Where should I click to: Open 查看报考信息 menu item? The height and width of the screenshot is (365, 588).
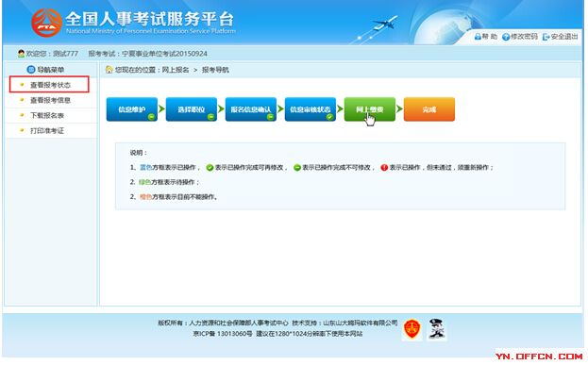(x=50, y=100)
